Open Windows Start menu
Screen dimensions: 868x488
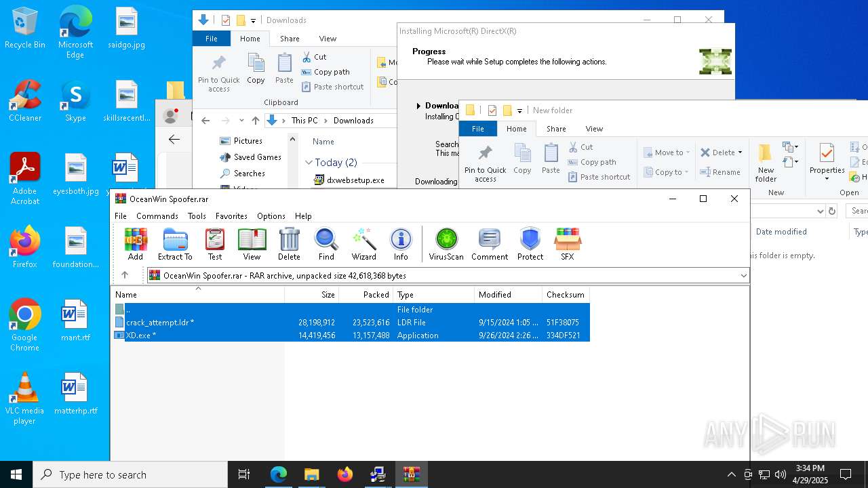click(16, 474)
